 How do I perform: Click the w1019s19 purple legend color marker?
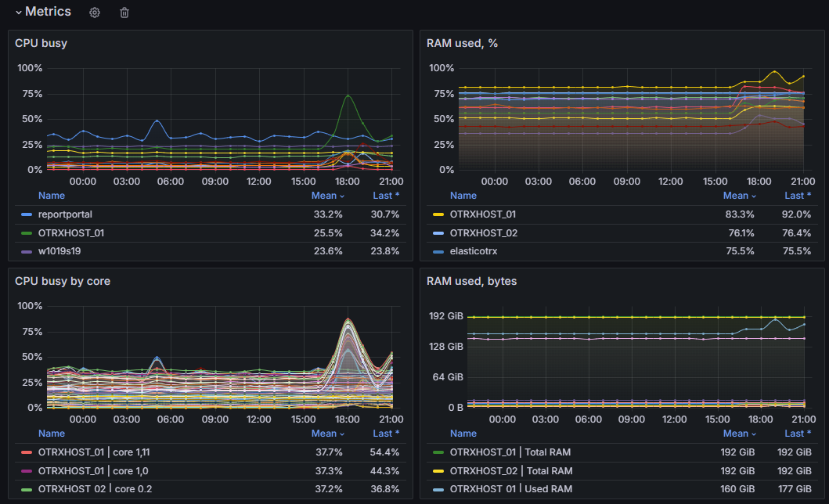[27, 252]
